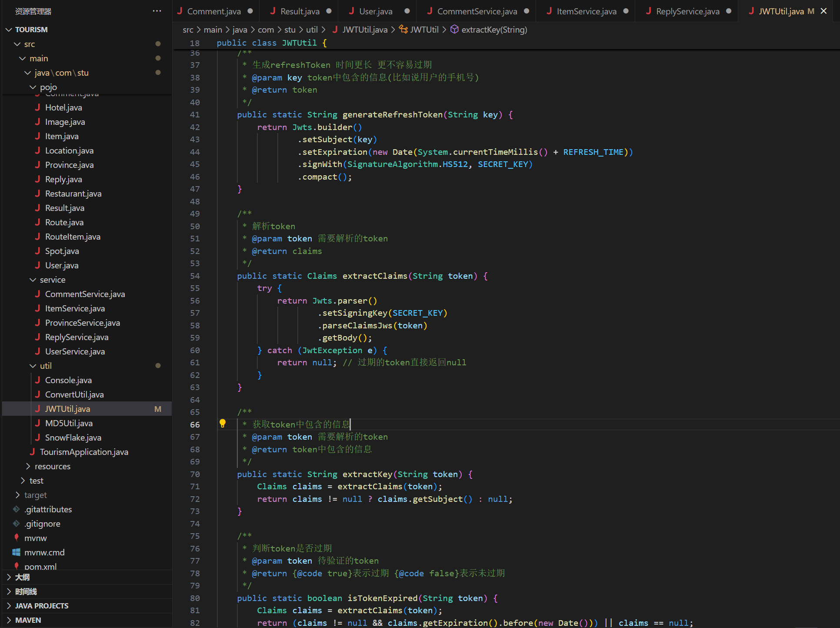Switch to the CommentService.java tab
Viewport: 840px width, 628px height.
477,11
